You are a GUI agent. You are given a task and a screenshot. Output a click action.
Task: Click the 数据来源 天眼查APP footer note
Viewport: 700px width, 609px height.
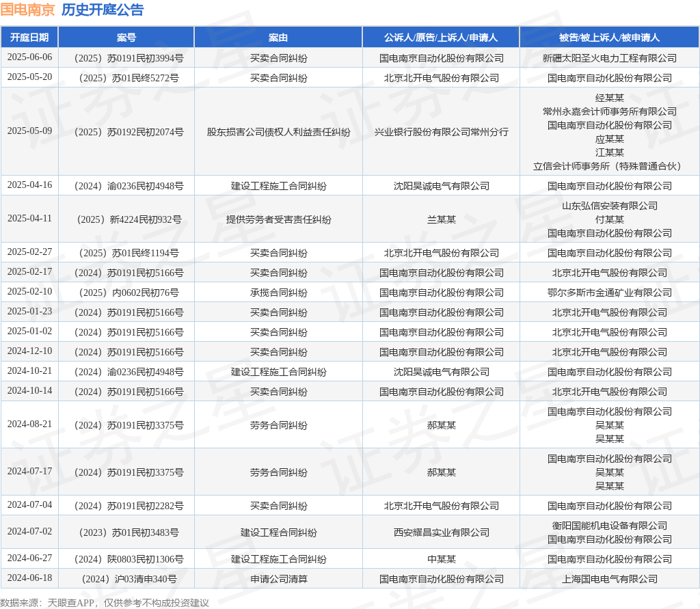coord(105,603)
